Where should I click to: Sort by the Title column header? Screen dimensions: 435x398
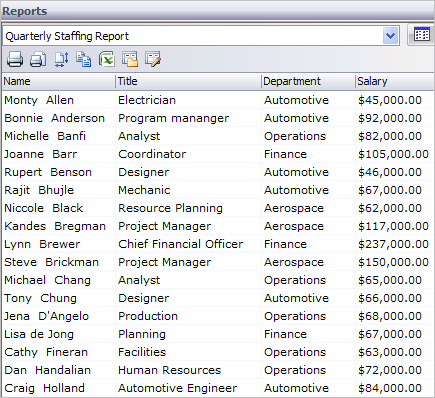188,81
